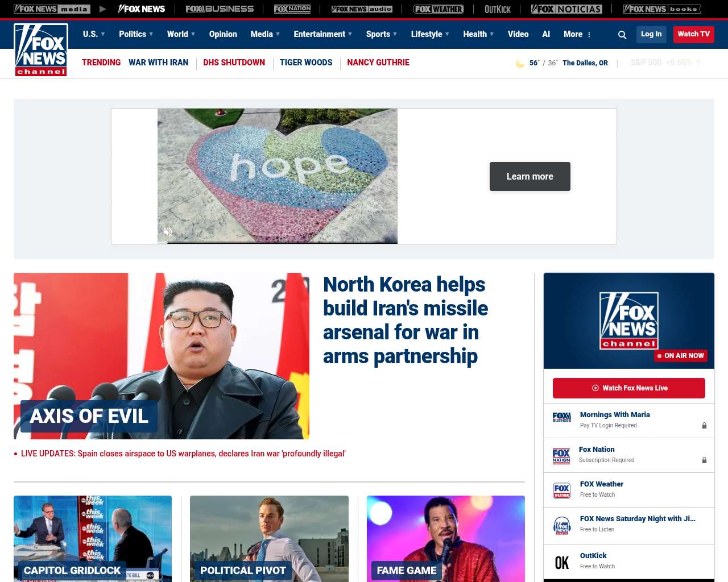Screen dimensions: 728x582
Task: Visit the OutKick logo in top bar
Action: tap(498, 9)
